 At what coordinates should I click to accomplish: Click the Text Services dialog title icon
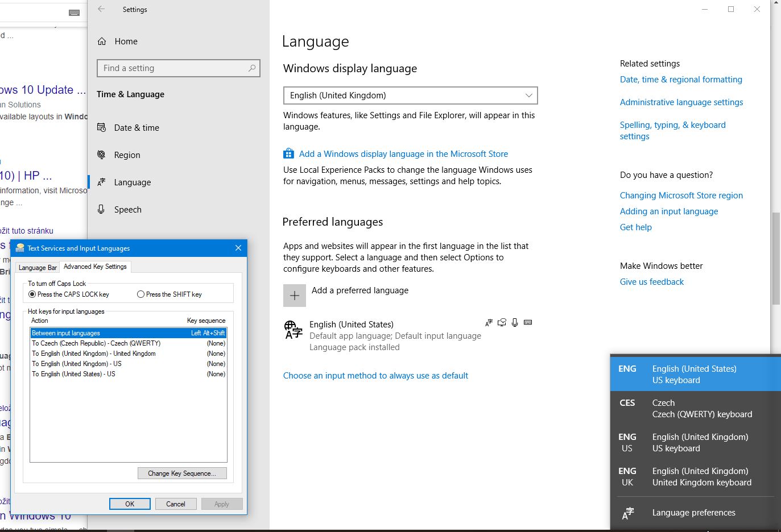[20, 248]
